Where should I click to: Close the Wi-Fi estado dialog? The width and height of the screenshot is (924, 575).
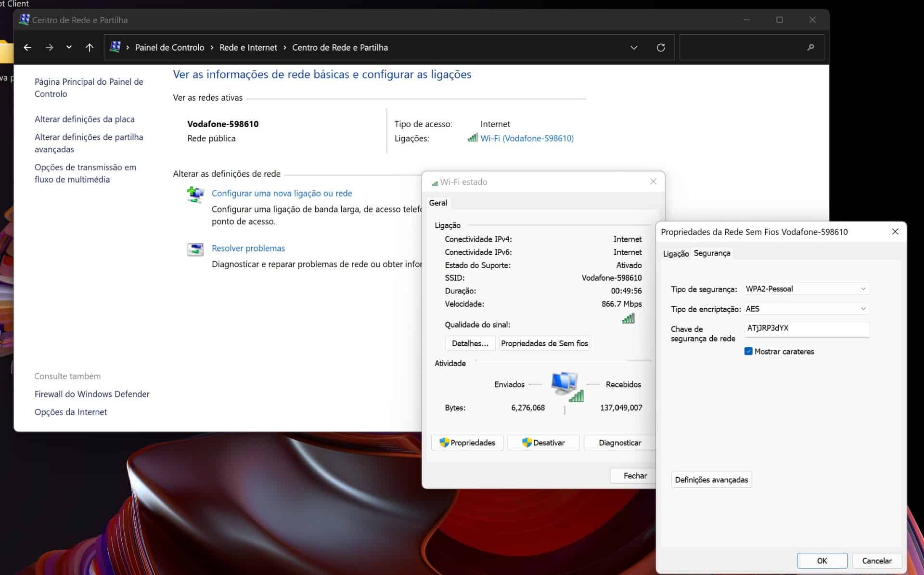point(653,182)
